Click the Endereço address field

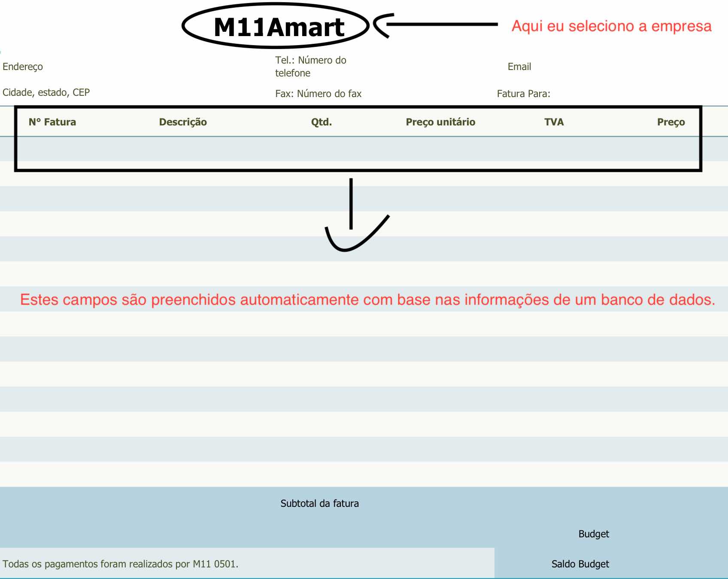coord(23,67)
